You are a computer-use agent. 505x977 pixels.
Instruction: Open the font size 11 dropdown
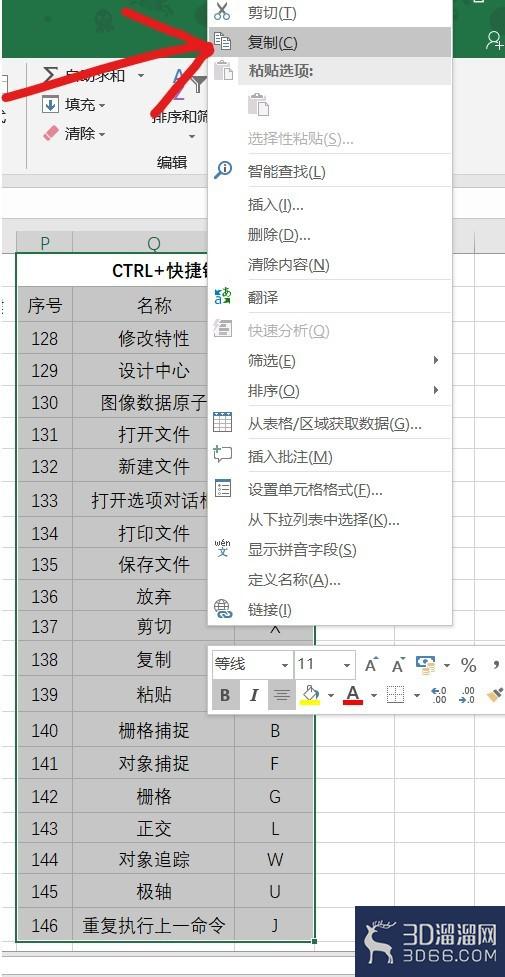[347, 665]
